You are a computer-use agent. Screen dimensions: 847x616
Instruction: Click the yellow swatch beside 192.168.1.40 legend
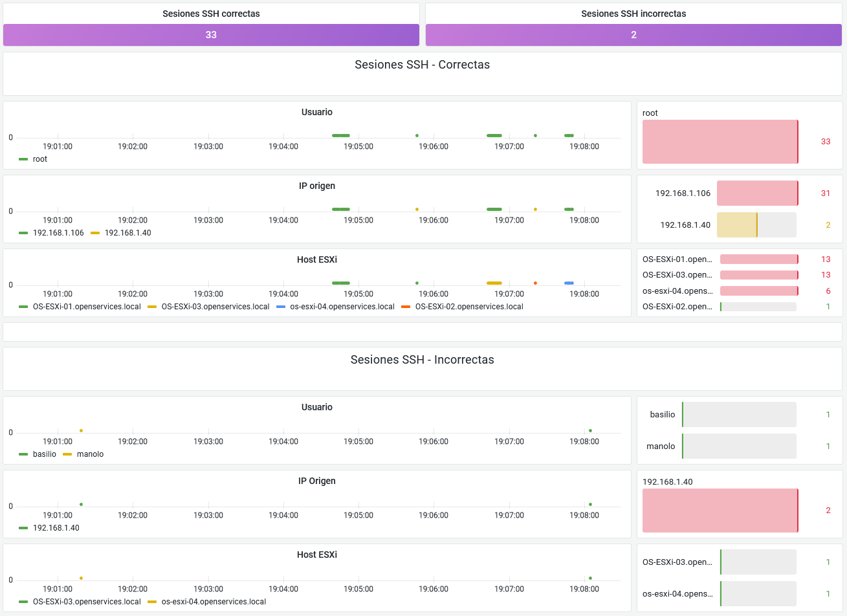(x=95, y=233)
